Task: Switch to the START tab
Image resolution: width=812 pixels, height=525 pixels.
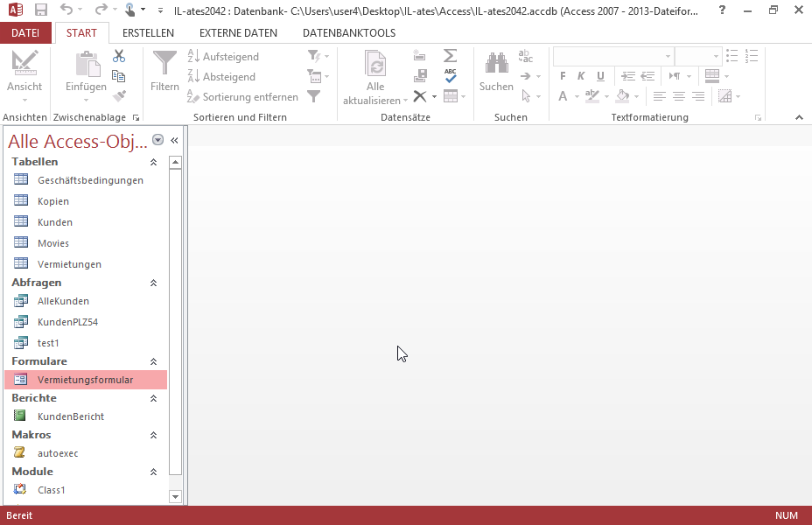Action: (81, 32)
